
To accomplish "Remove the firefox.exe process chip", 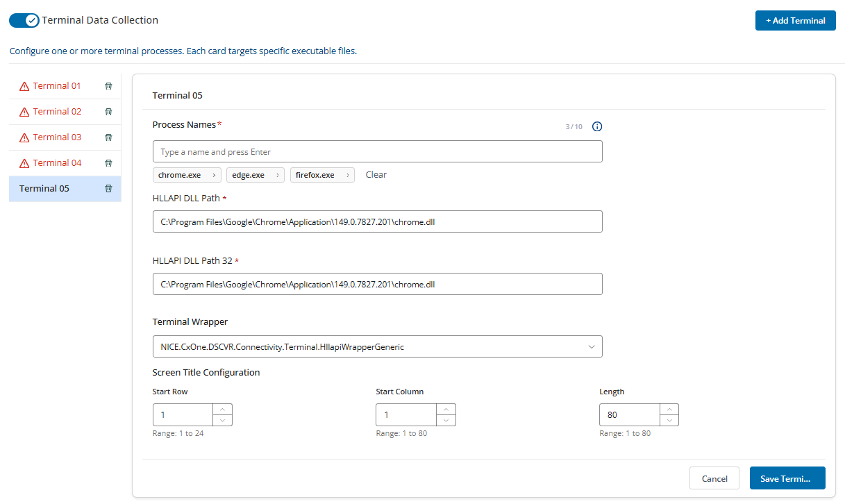I will (347, 175).
